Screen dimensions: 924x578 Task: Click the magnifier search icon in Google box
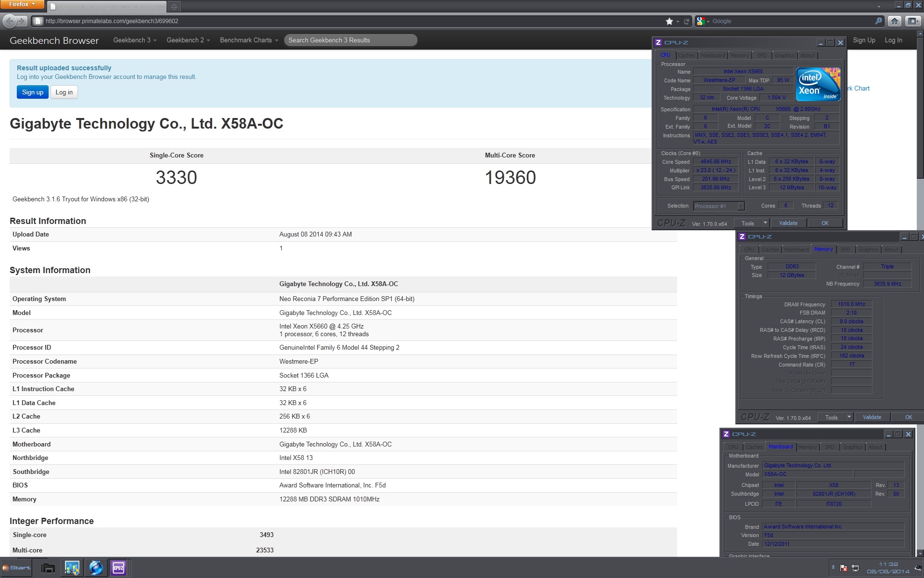[878, 21]
